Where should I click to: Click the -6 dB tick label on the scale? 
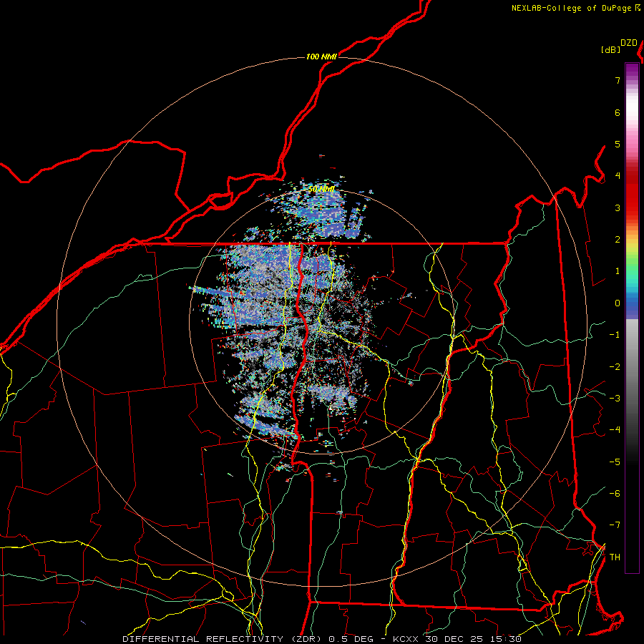click(615, 494)
